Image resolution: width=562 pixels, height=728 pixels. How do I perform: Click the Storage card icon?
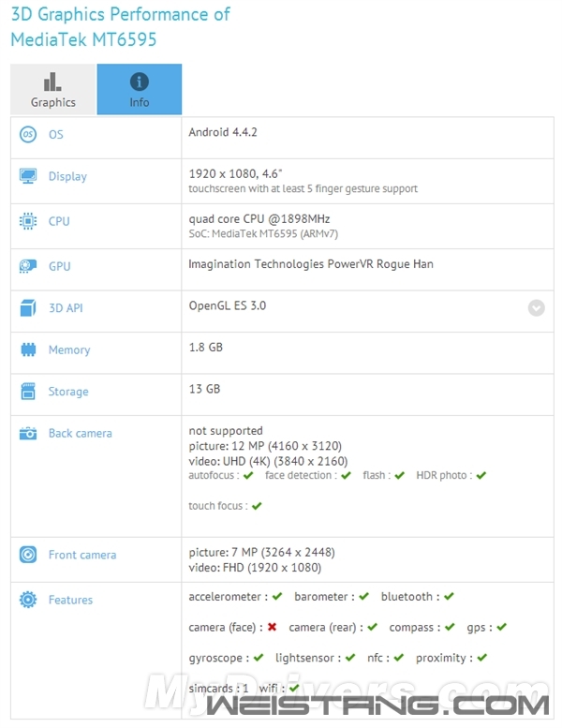(x=28, y=392)
